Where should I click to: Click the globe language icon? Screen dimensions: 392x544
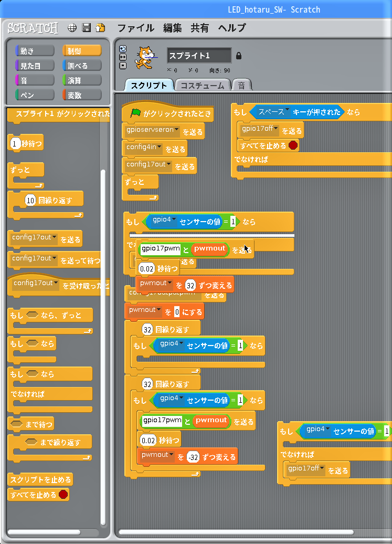[72, 28]
